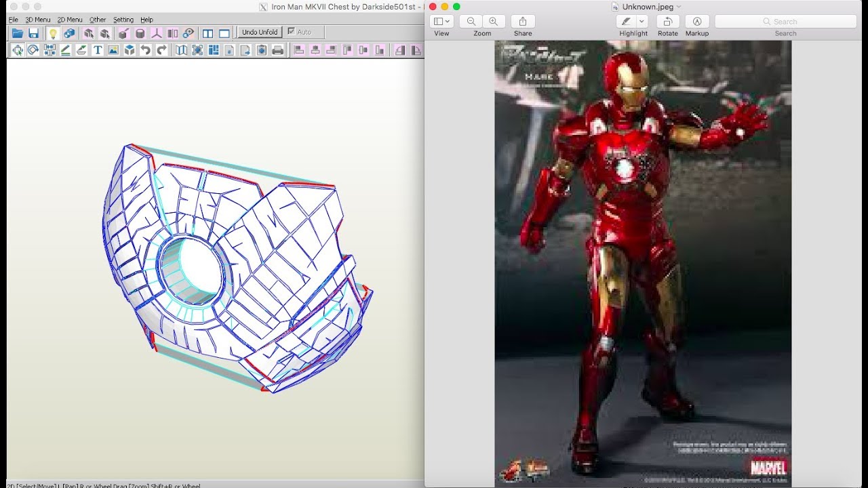Switch to the split two-pane view icon
The height and width of the screenshot is (488, 868).
(208, 33)
